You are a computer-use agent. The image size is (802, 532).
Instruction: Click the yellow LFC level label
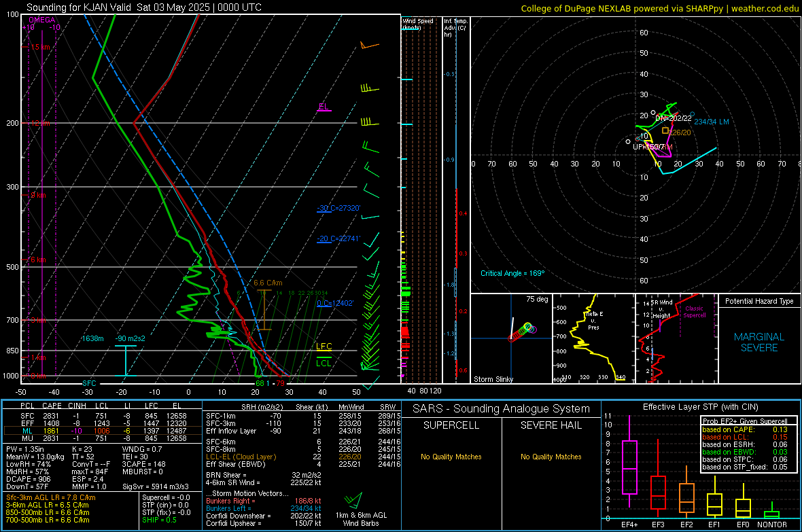[324, 347]
